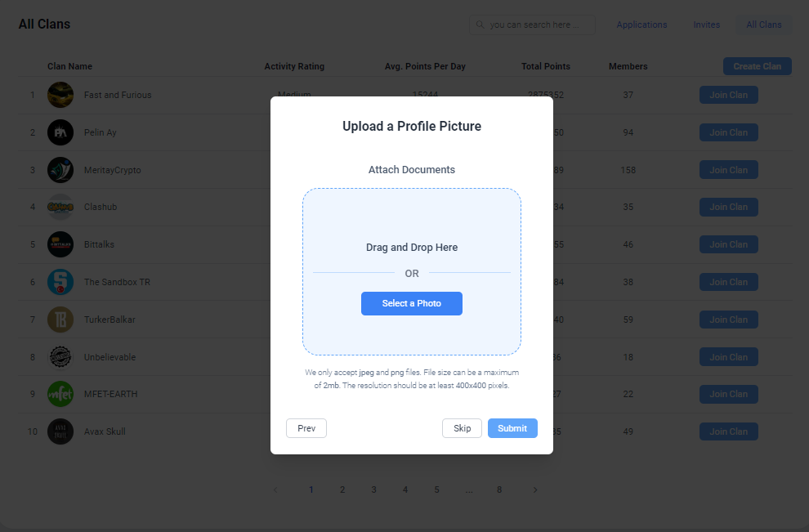Click the clan search input field
The image size is (809, 532).
pyautogui.click(x=532, y=25)
